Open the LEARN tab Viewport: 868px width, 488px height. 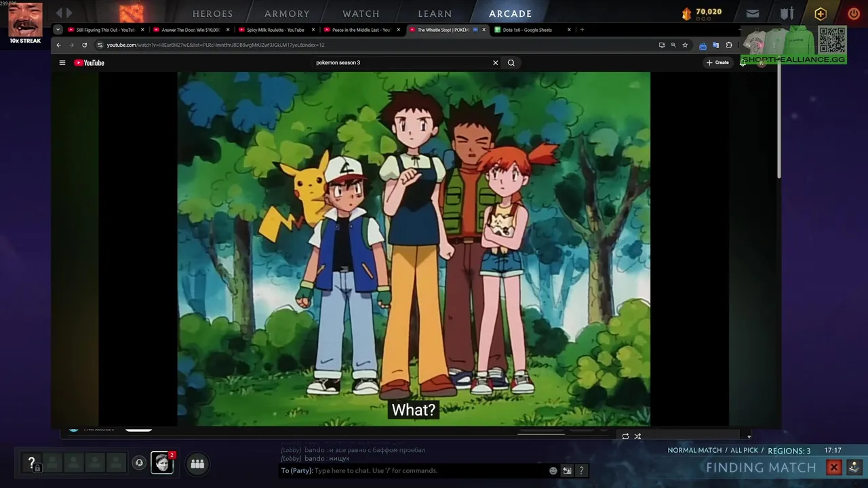(x=435, y=14)
